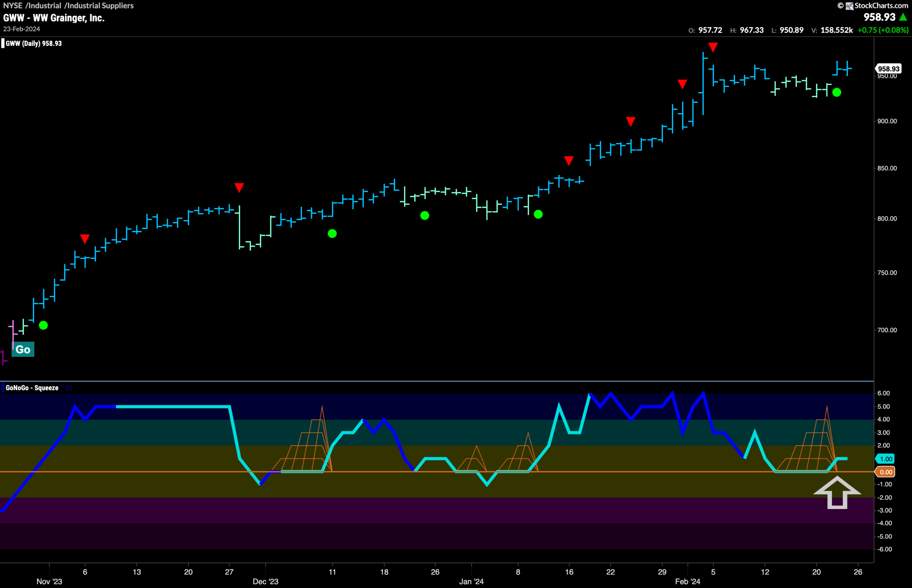The image size is (912, 588).
Task: Click the green dot below the February 2024 bars
Action: pos(836,93)
